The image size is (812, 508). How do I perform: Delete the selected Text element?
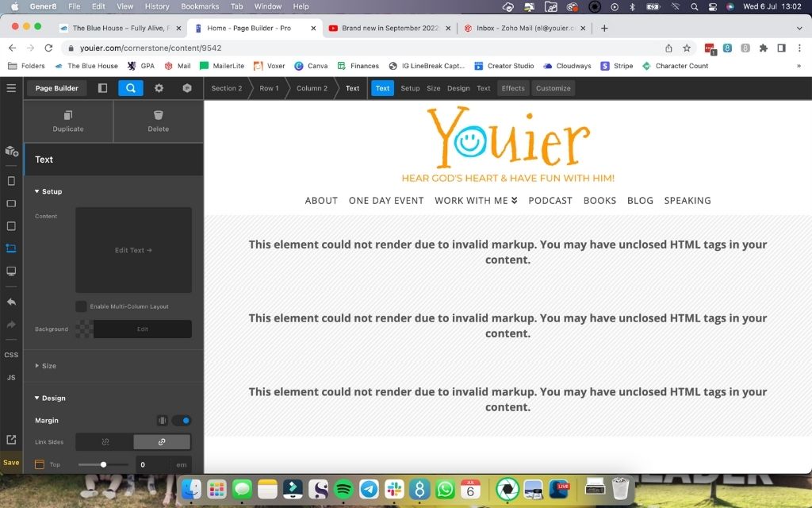click(x=159, y=121)
